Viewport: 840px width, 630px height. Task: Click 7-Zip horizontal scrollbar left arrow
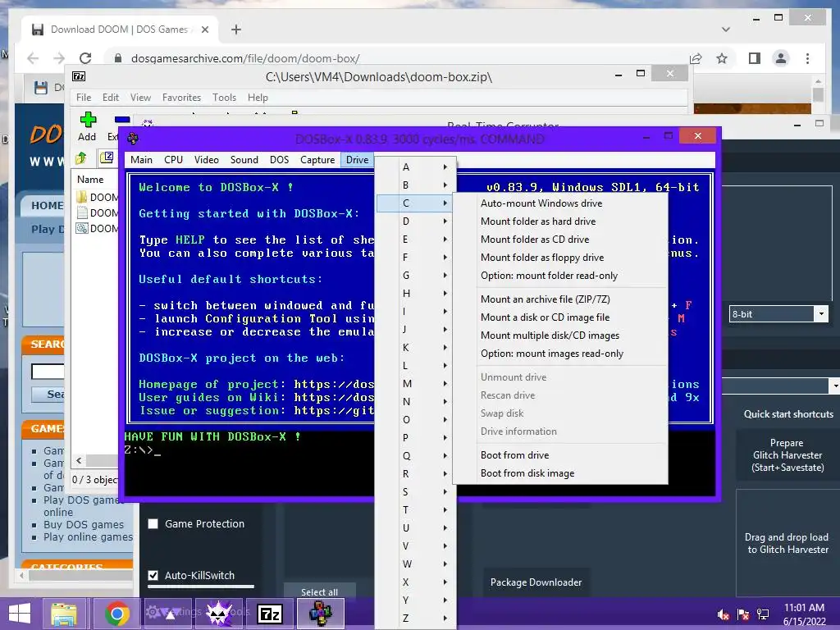pos(80,460)
